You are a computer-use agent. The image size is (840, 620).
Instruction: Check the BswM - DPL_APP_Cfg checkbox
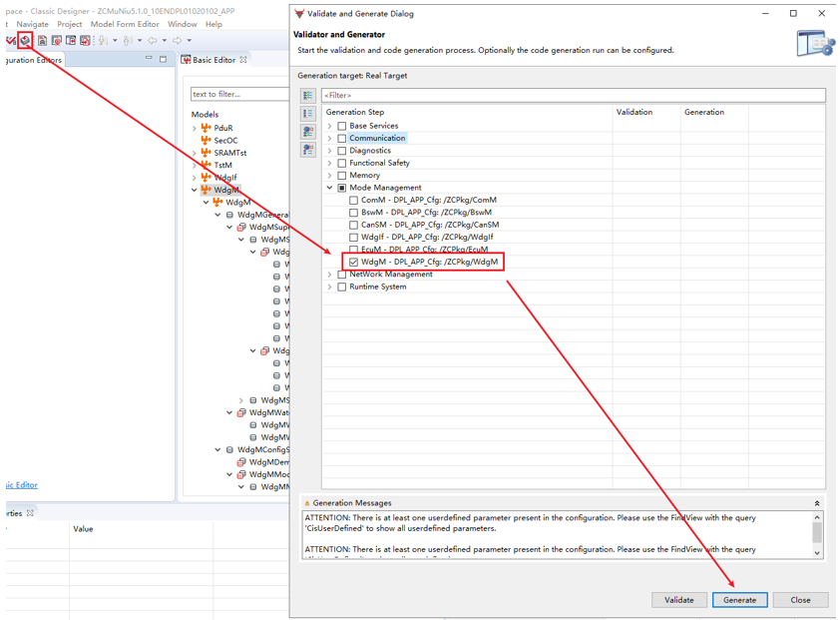(x=353, y=213)
